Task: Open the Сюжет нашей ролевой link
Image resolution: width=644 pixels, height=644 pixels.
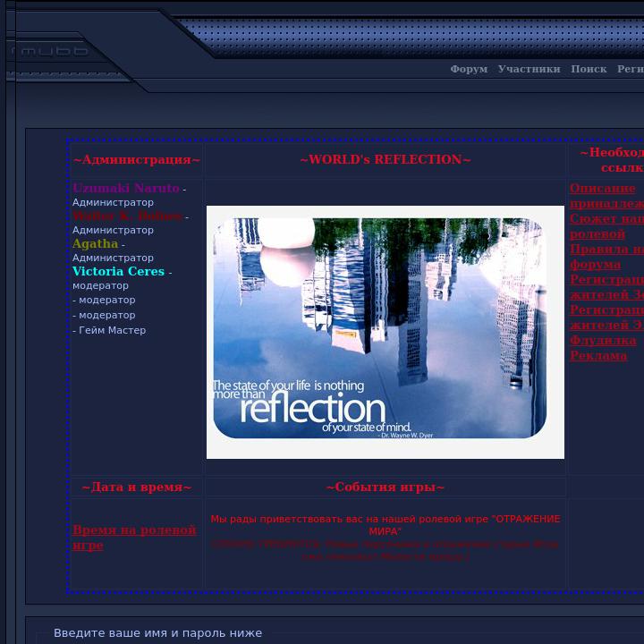Action: 606,226
